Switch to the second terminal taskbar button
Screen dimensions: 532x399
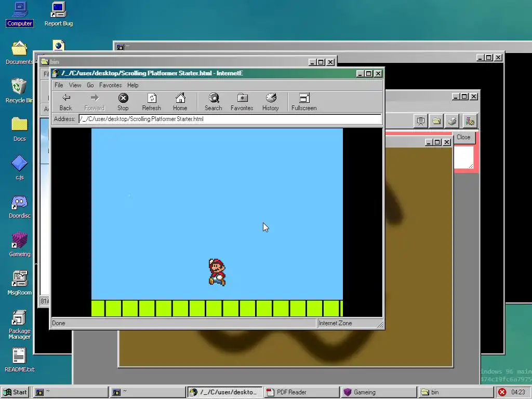[x=148, y=392]
